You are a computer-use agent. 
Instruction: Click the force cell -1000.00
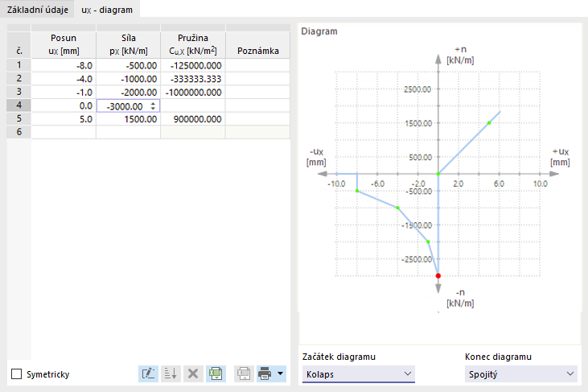coord(128,79)
